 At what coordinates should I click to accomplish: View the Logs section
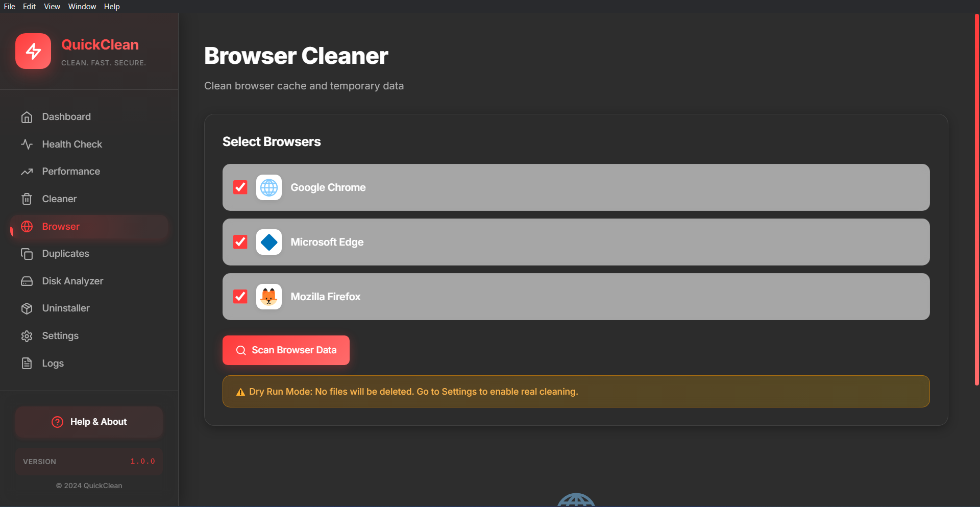53,363
